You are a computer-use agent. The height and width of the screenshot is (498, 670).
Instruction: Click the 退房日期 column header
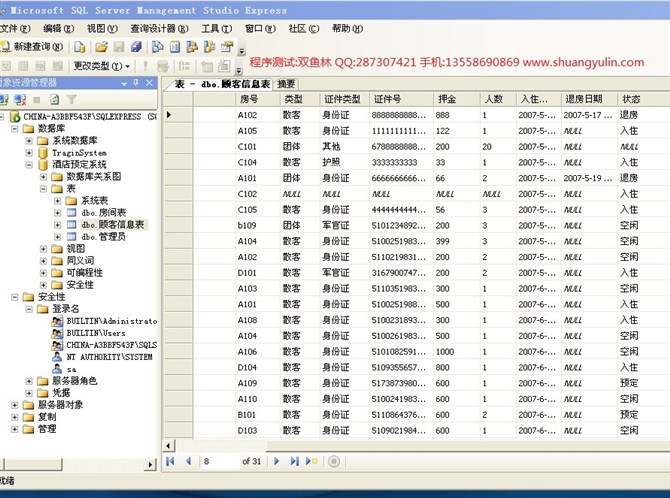589,99
